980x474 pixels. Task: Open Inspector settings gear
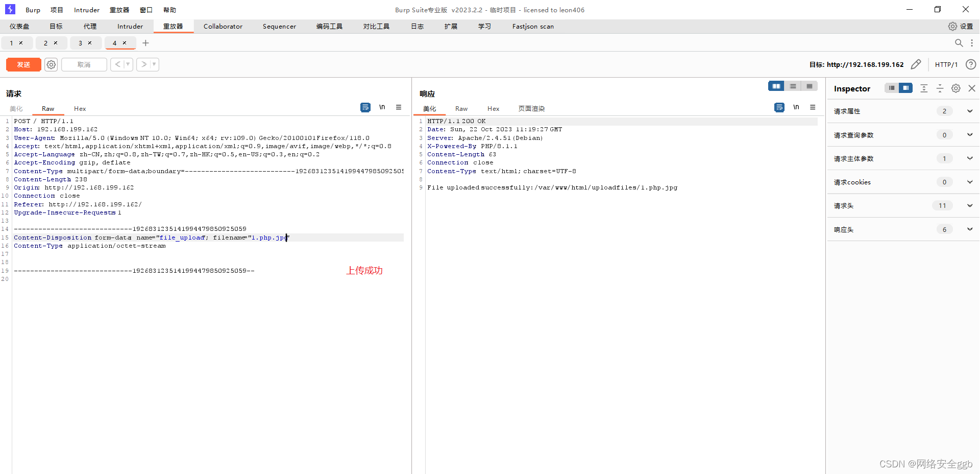(x=956, y=88)
